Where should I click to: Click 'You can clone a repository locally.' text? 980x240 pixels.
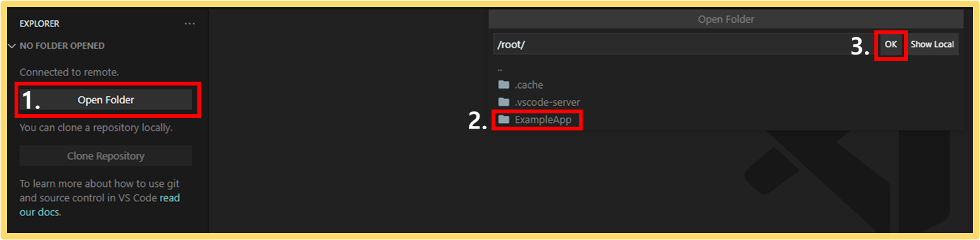tap(96, 127)
